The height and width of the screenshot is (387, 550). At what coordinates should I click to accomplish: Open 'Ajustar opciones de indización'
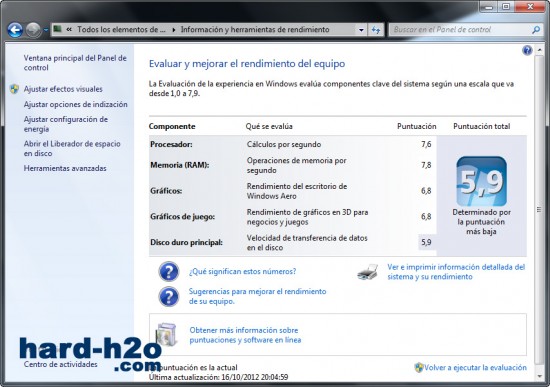[x=75, y=105]
